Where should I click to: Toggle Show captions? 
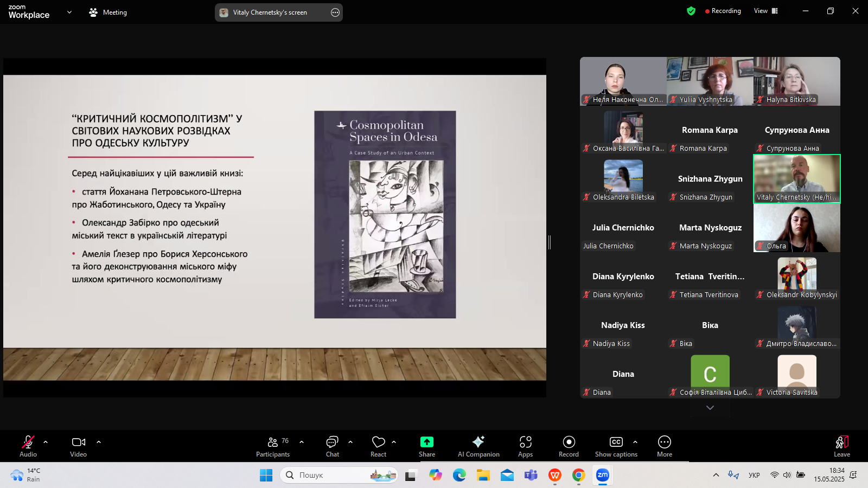616,446
